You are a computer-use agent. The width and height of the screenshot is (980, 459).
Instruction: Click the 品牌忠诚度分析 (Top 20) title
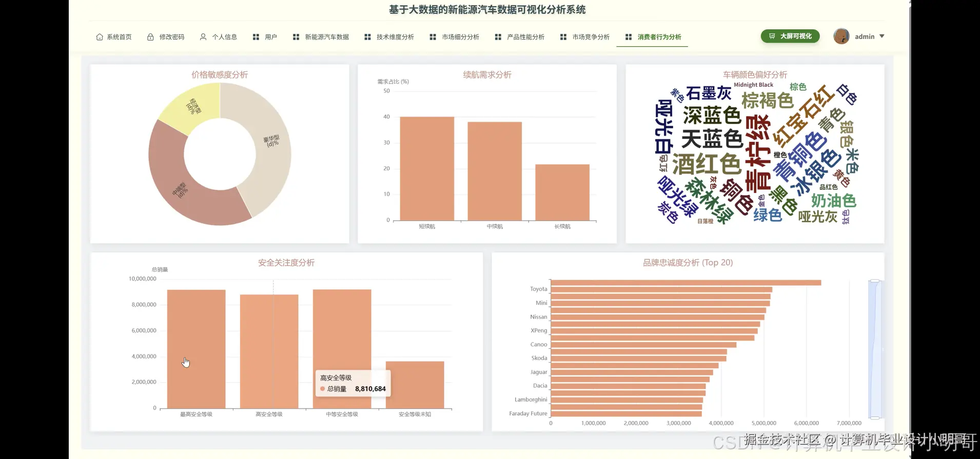tap(688, 263)
